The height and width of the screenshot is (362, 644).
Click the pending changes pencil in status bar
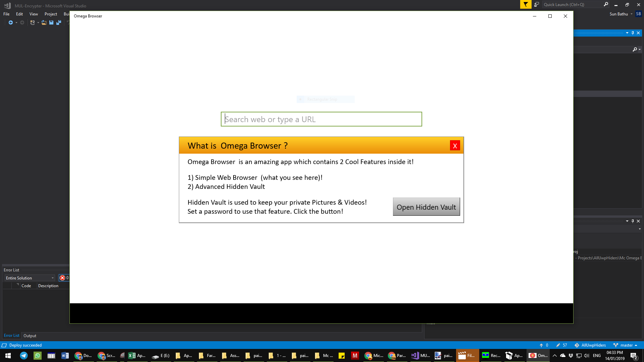(x=558, y=345)
